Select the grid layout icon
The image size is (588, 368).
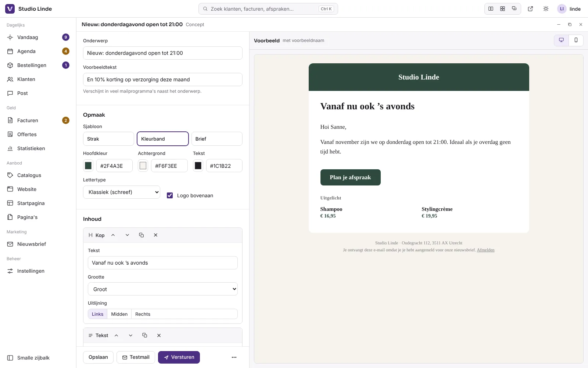(x=503, y=9)
